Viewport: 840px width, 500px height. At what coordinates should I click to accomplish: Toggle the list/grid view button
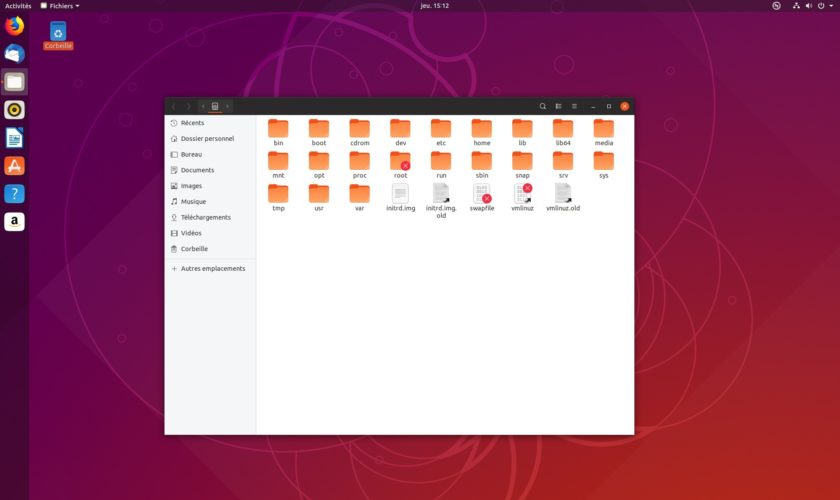tap(559, 106)
